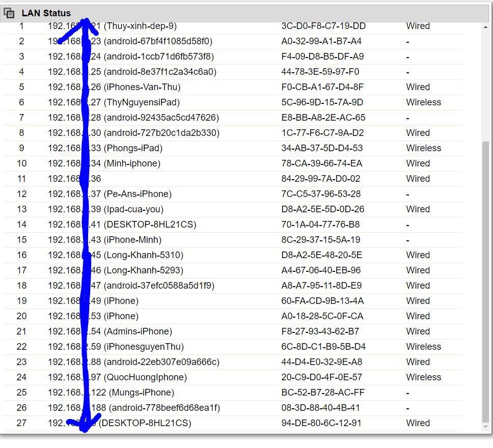The image size is (493, 448).
Task: Select MAC address F4-09-D8-B5-DF-A9
Action: 322,57
